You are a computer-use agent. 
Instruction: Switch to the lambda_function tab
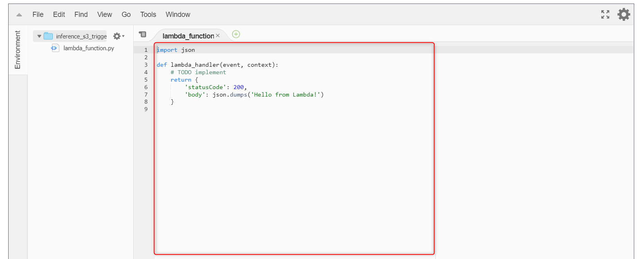[x=188, y=36]
